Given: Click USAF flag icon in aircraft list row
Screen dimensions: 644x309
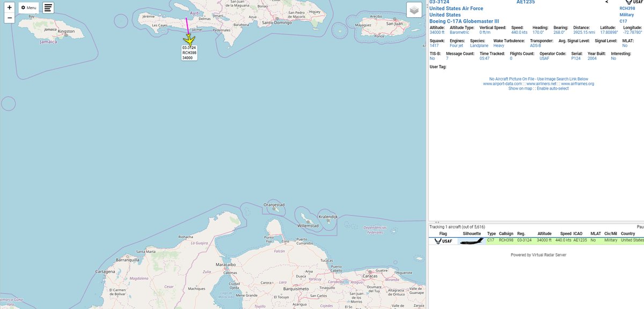Looking at the screenshot, I should [443, 241].
